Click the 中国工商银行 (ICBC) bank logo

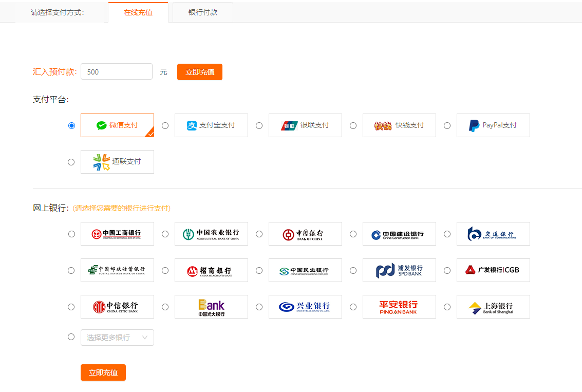coord(117,234)
